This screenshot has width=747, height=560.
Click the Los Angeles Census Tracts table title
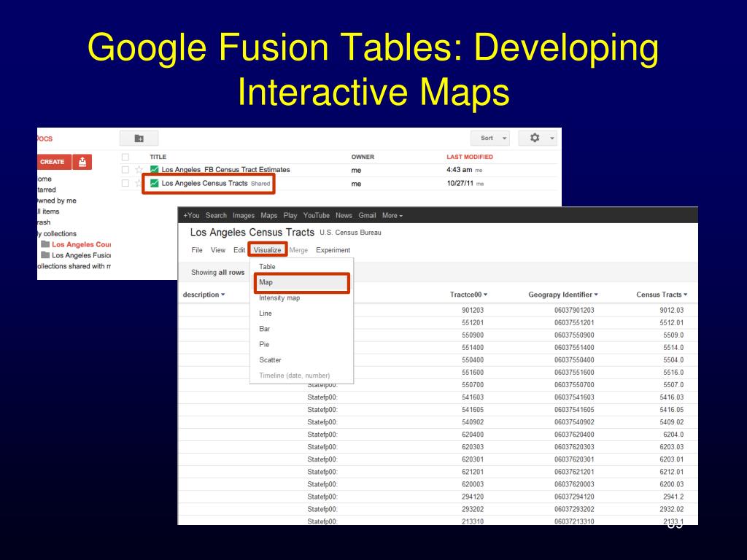[252, 233]
